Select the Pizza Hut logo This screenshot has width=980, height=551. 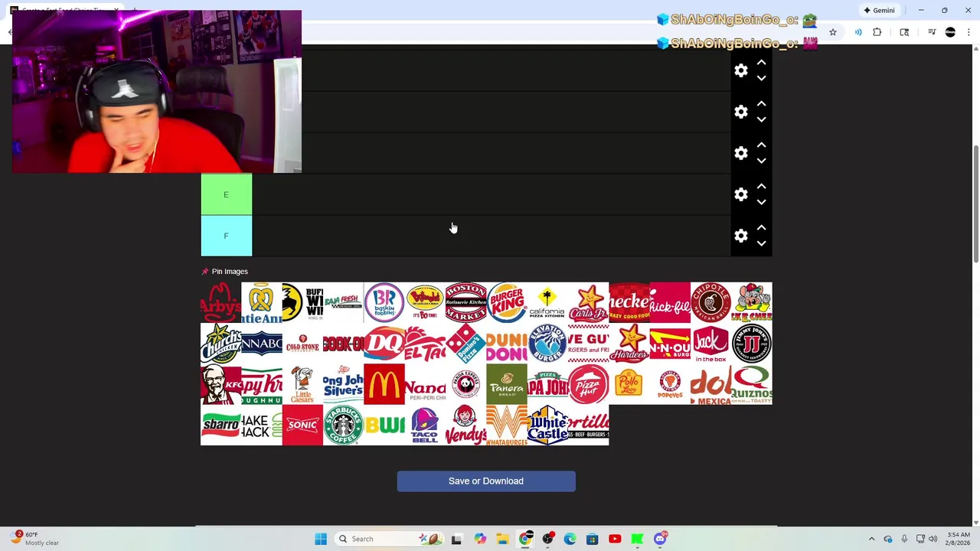point(588,384)
